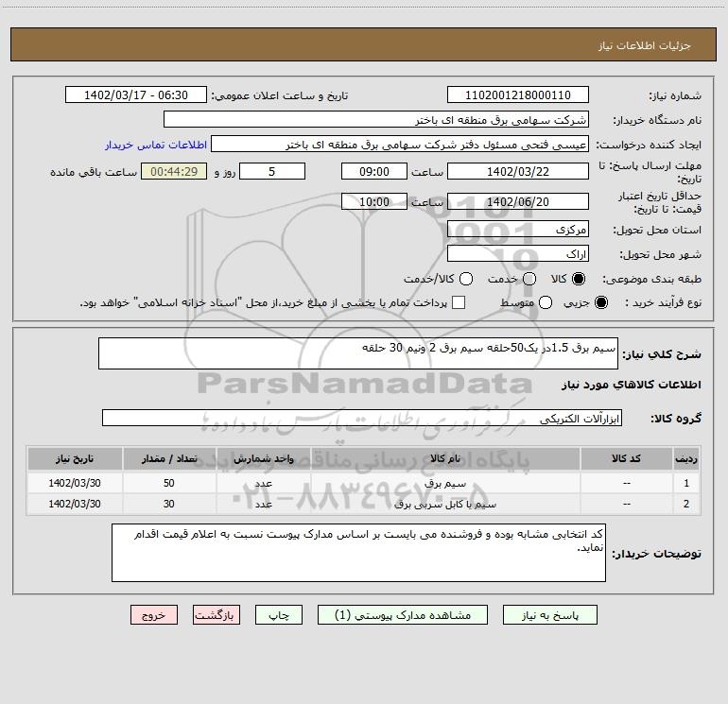Image resolution: width=728 pixels, height=704 pixels.
Task: Click the price validity date 1402/06/20 field
Action: [x=518, y=201]
